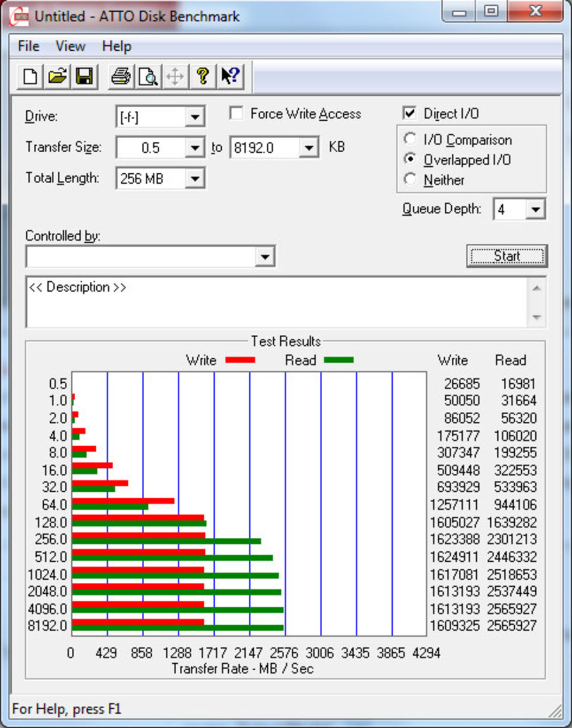Click the Save floppy disk icon
Image resolution: width=572 pixels, height=728 pixels.
(84, 76)
